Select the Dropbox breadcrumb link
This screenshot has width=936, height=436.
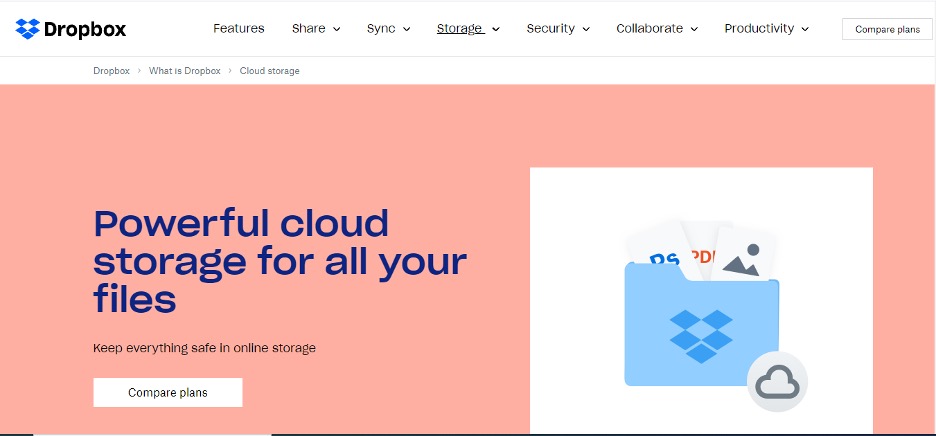[x=111, y=71]
